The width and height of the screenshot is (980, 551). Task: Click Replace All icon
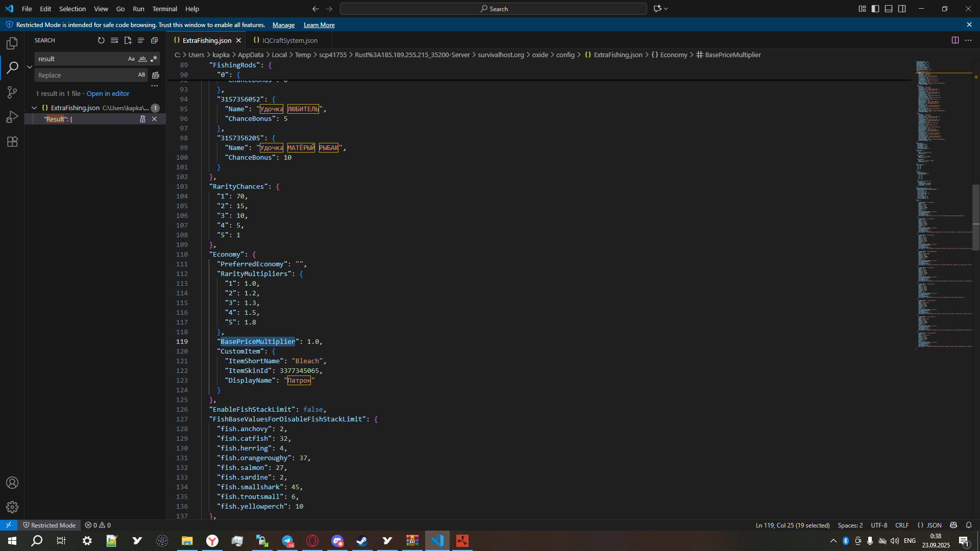pyautogui.click(x=156, y=75)
